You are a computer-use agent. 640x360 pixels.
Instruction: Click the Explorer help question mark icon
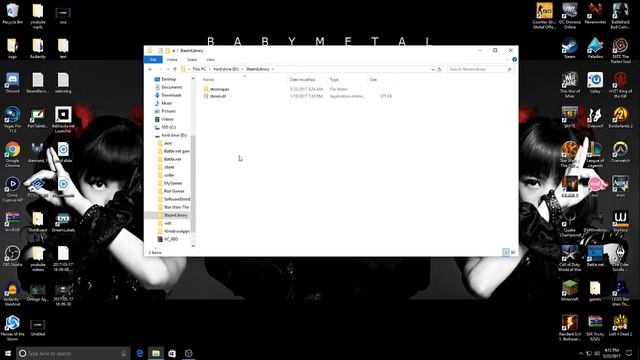514,60
